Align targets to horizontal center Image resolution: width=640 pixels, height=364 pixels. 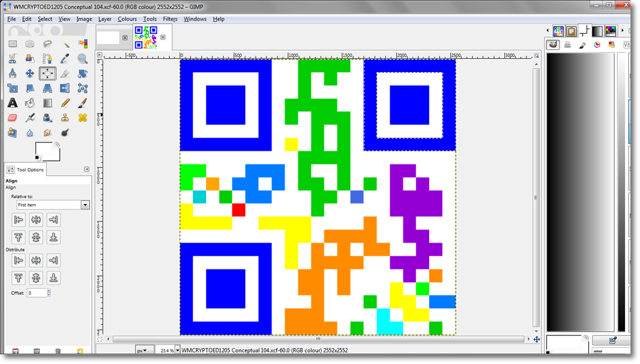pos(36,220)
